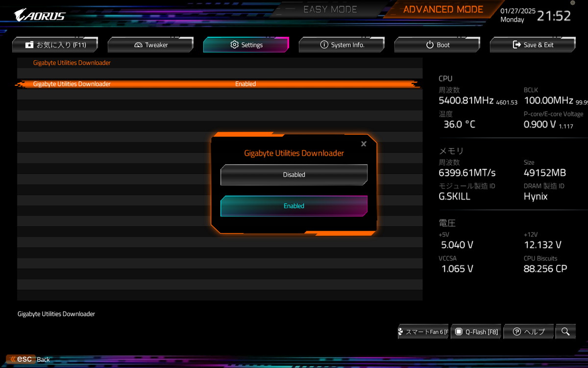
Task: Go to the Boot tab
Action: [x=437, y=45]
